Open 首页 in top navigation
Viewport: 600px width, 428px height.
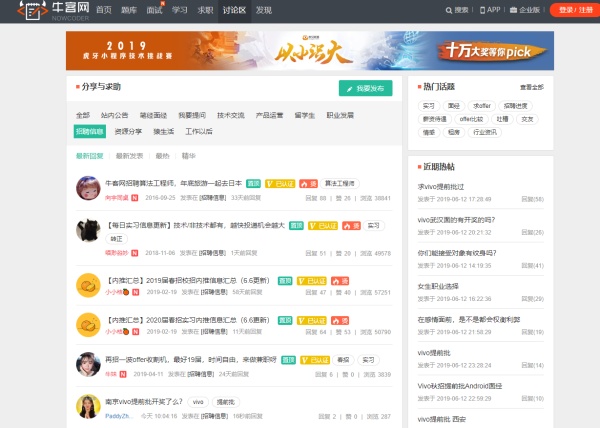coord(104,10)
